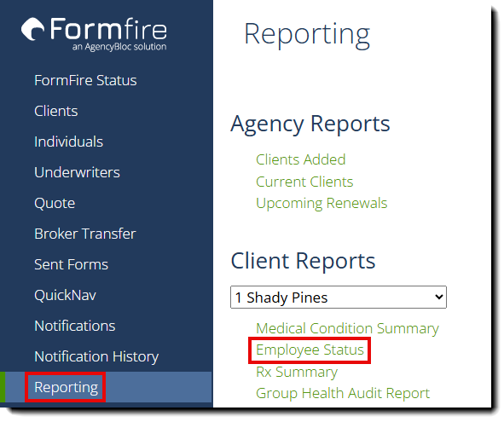The width and height of the screenshot is (504, 422).
Task: Expand the 1 Shady Pines client dropdown
Action: coord(339,298)
